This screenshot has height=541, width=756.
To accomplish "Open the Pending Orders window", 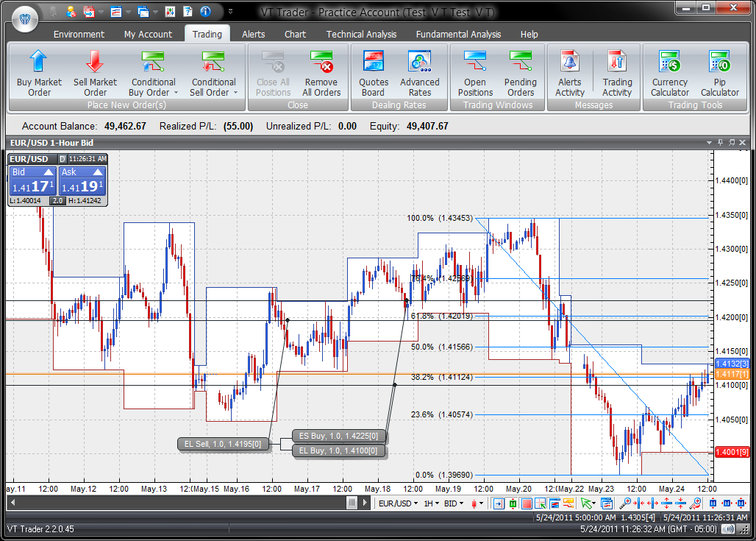I will point(520,63).
